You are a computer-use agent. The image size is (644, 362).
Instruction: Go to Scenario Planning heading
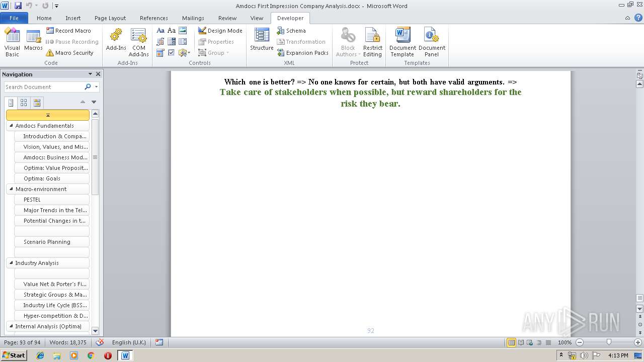click(x=52, y=242)
